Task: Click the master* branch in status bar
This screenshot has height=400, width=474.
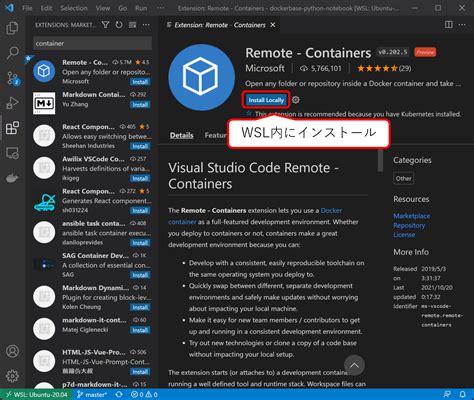Action: pos(92,395)
